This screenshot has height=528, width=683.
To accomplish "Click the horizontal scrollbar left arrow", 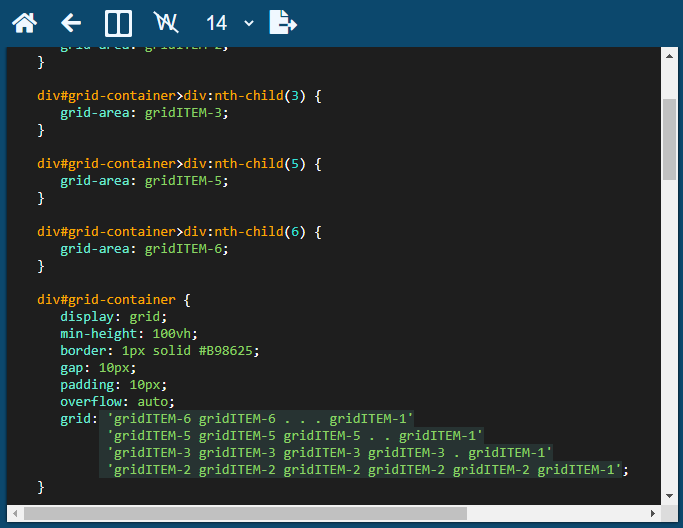I will (x=15, y=513).
